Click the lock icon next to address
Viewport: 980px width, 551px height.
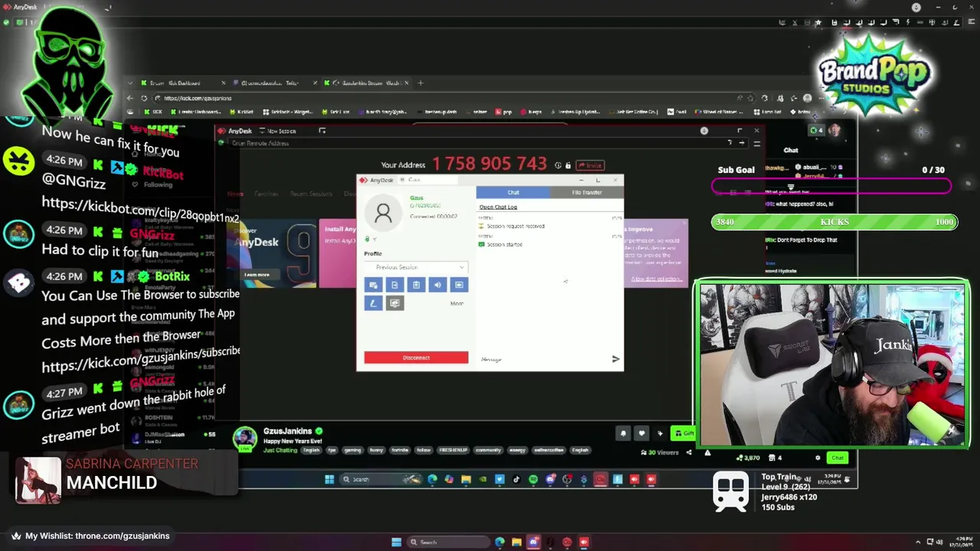pos(567,165)
